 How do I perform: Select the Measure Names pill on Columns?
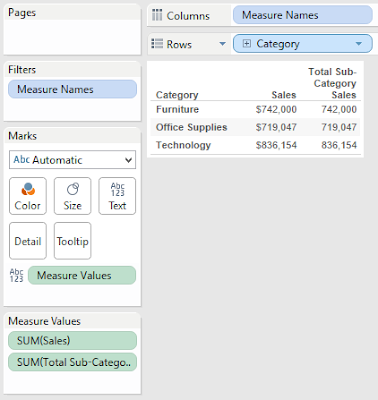coord(303,15)
